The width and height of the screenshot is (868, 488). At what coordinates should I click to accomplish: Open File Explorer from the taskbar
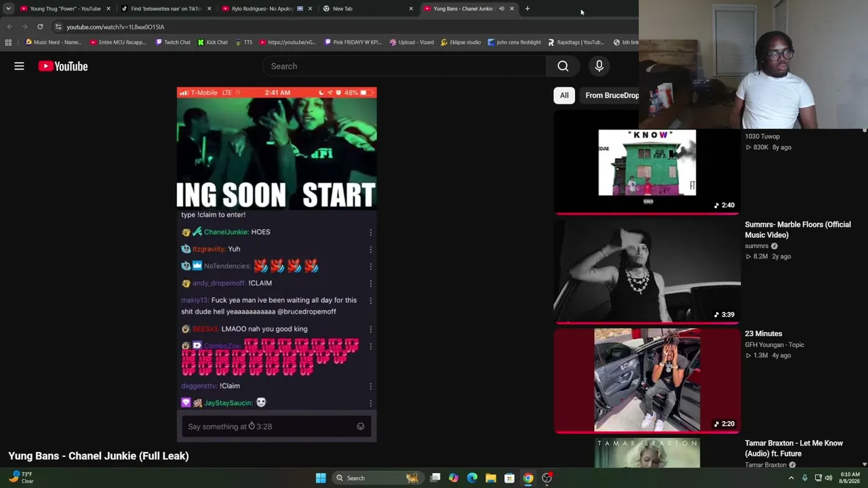pyautogui.click(x=490, y=478)
